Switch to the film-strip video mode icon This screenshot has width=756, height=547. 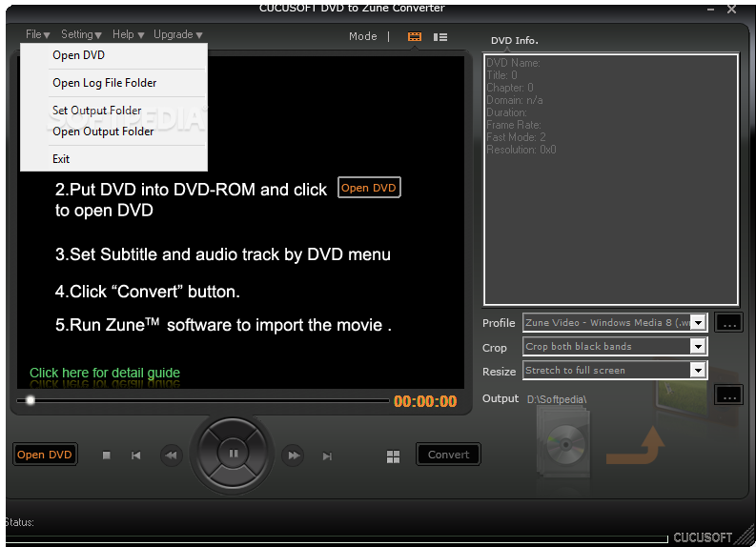click(x=414, y=36)
